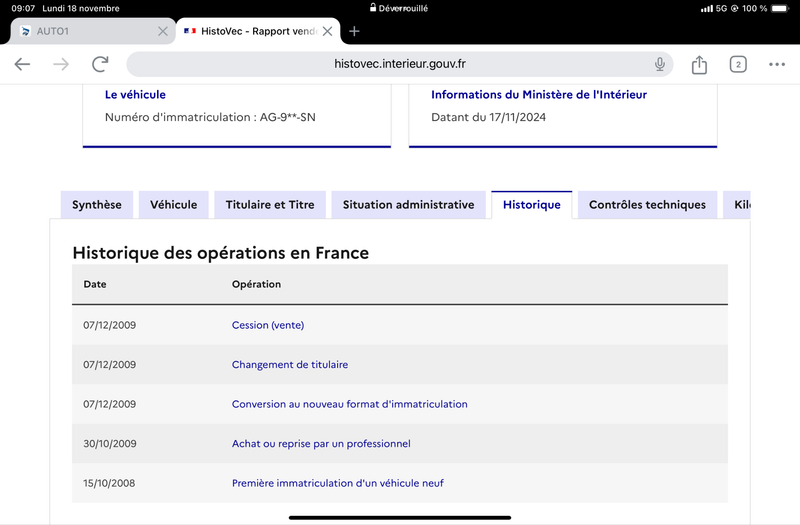The image size is (800, 525).
Task: Click the Cession (vente) operation
Action: [x=268, y=325]
